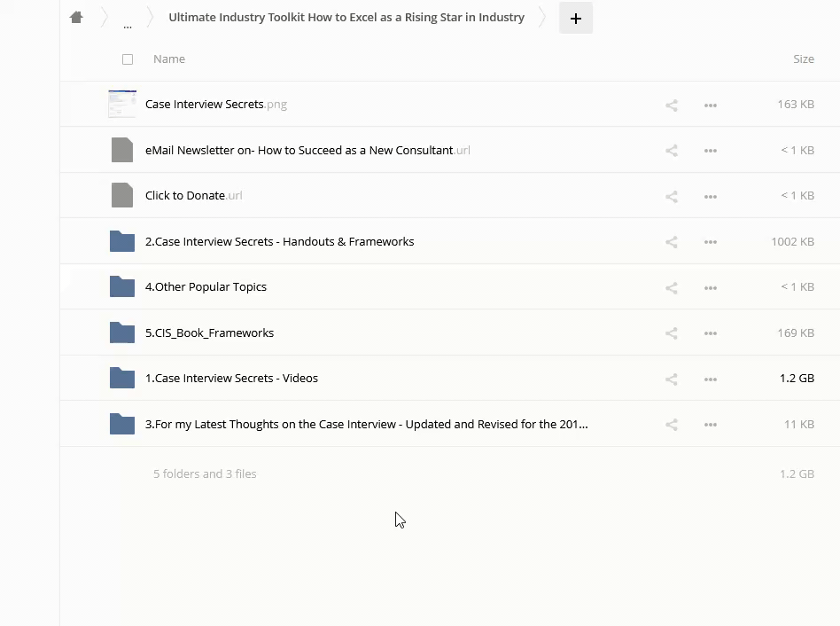Click the eMail Newsletter file icon
The height and width of the screenshot is (626, 840).
tap(122, 150)
